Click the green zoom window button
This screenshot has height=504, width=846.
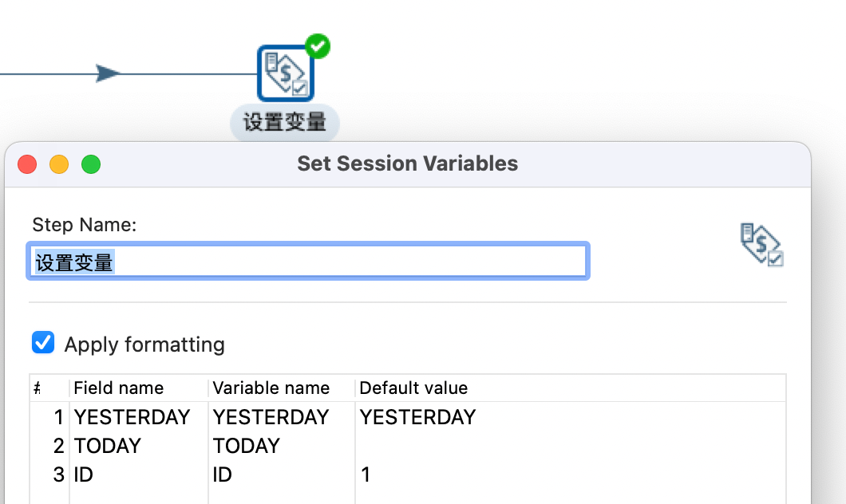91,164
